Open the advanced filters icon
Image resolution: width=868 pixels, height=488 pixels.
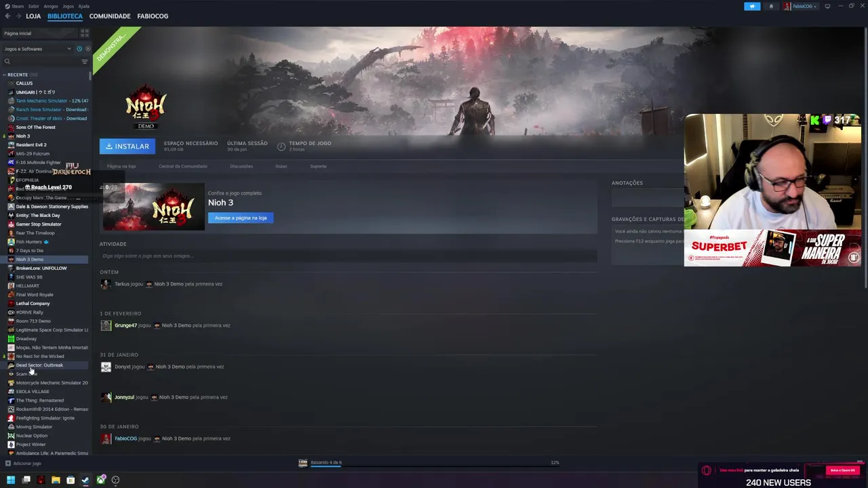85,62
